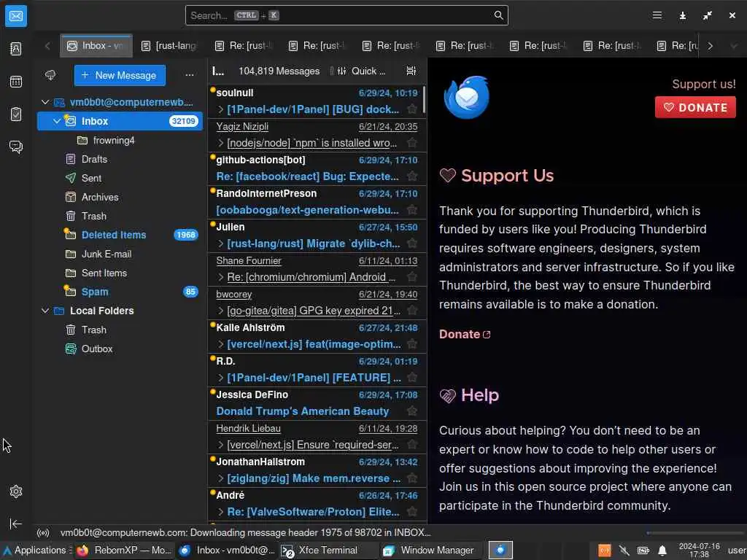Star the Yagiz Nizipli message
Viewport: 747px width, 560px height.
coord(412,143)
